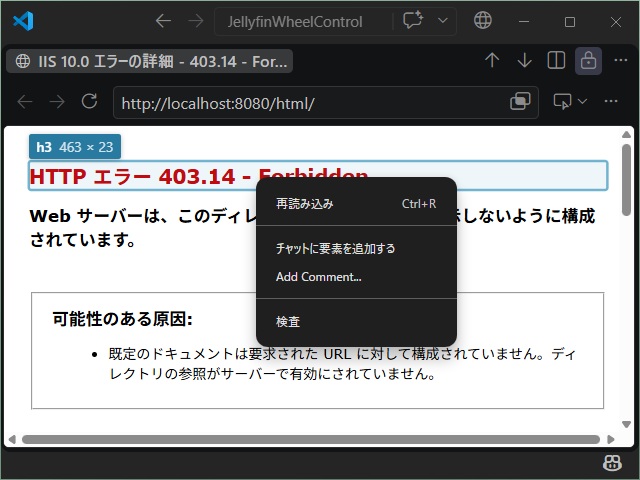This screenshot has height=480, width=640.
Task: Toggle the element selection tool
Action: (x=562, y=101)
